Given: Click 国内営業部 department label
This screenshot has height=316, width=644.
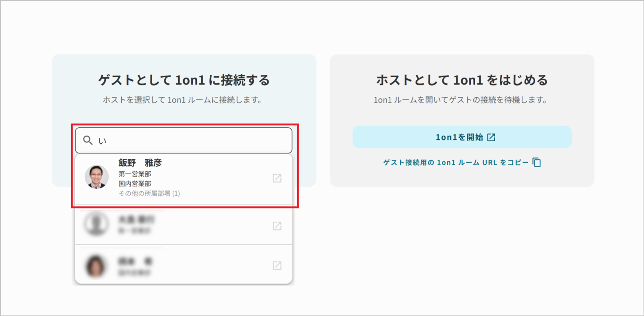Looking at the screenshot, I should [x=135, y=183].
